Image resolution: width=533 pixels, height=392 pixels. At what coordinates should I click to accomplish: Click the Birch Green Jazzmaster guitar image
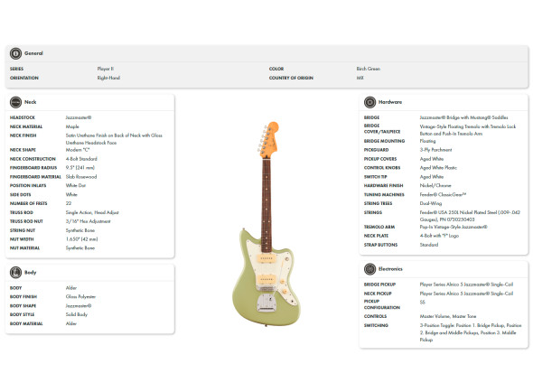click(266, 223)
